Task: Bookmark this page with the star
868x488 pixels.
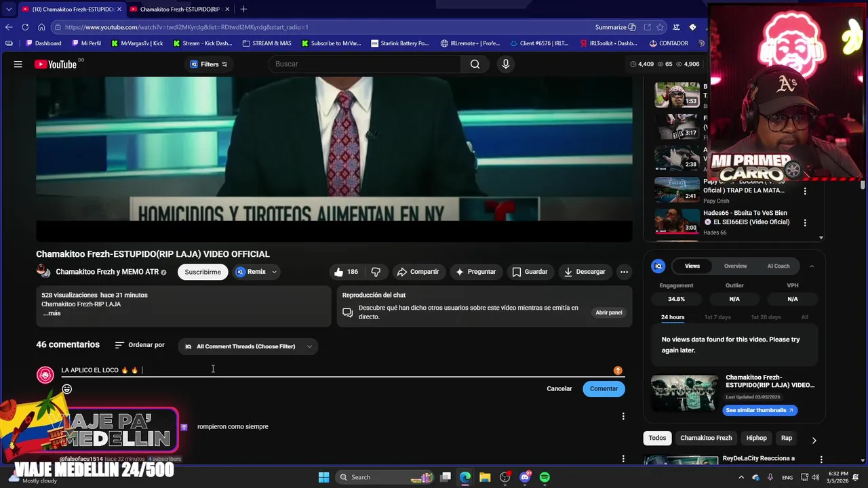Action: (660, 27)
